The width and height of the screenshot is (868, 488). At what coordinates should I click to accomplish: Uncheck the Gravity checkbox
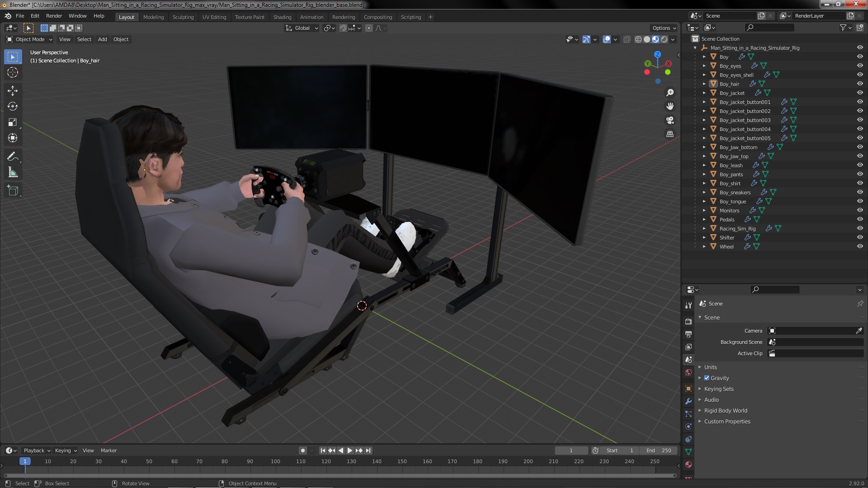click(707, 378)
